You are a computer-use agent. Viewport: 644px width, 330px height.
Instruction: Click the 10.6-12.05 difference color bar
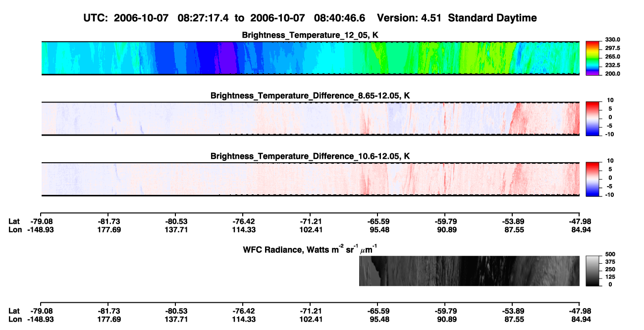click(592, 179)
